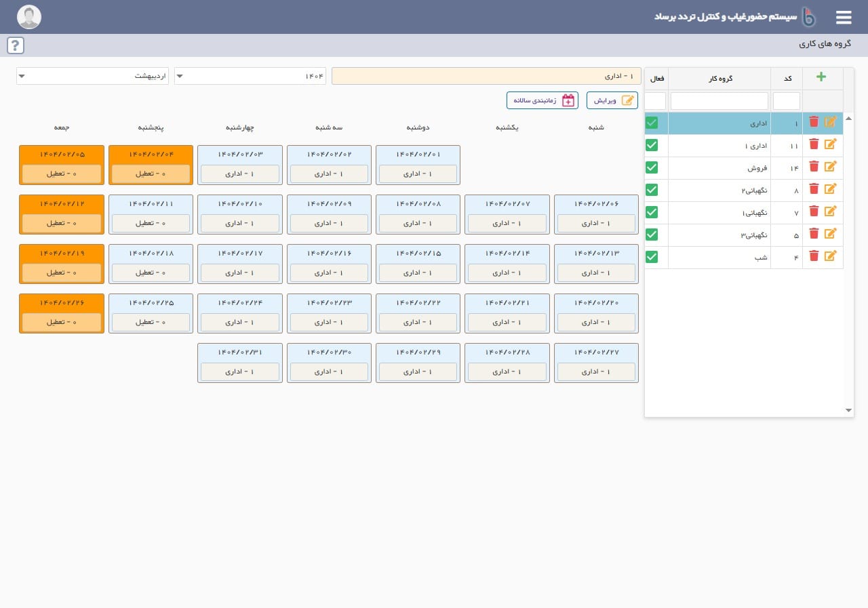Click the زمانبندی سالانه yearly scheduling button
Screen dimensions: 868x608
point(542,100)
